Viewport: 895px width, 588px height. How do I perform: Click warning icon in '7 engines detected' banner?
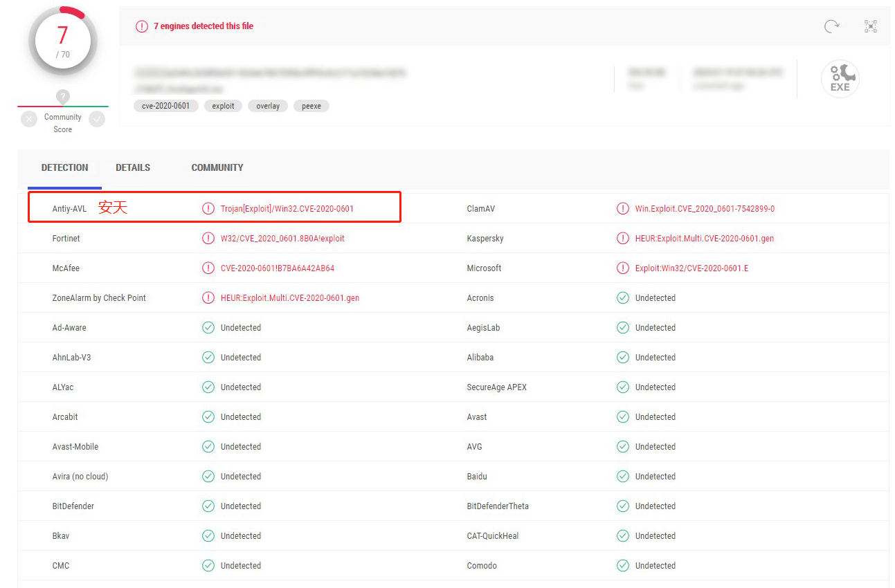pyautogui.click(x=142, y=26)
